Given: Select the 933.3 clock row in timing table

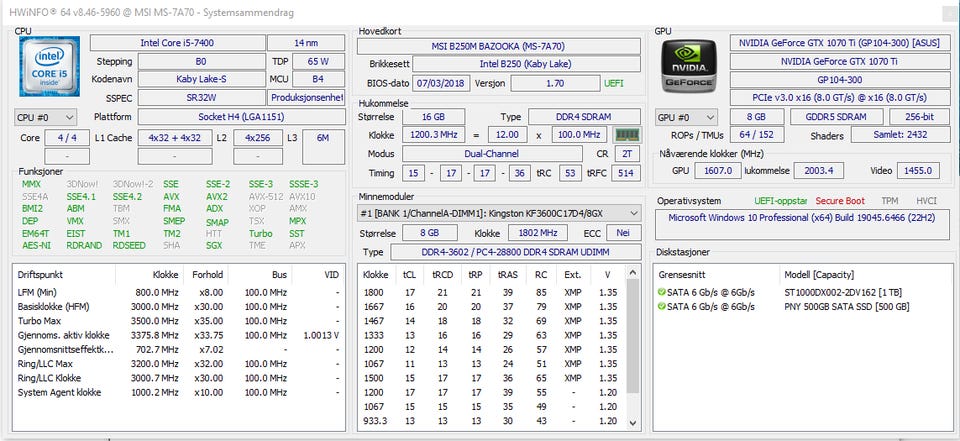Looking at the screenshot, I should coord(492,421).
